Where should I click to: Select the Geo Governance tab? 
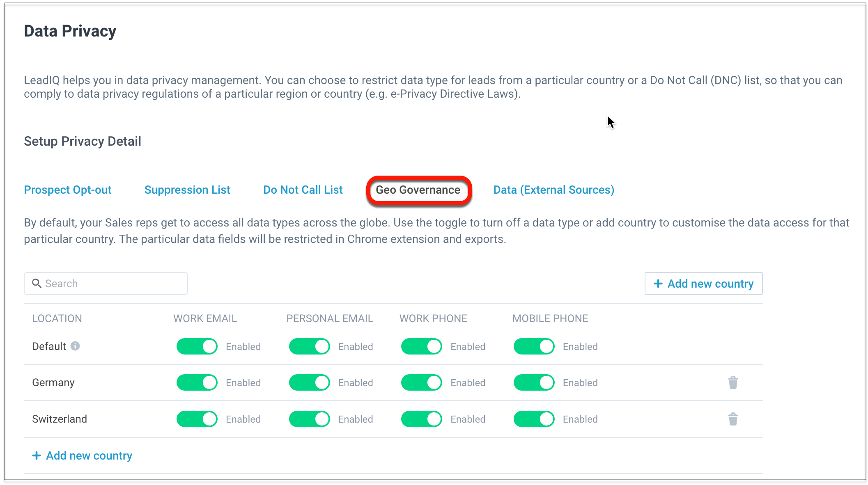pos(418,190)
